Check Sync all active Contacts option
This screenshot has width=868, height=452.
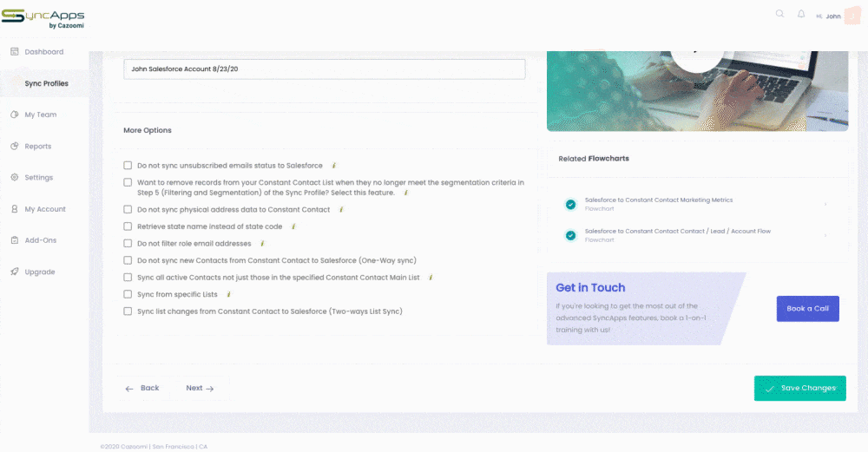point(128,277)
